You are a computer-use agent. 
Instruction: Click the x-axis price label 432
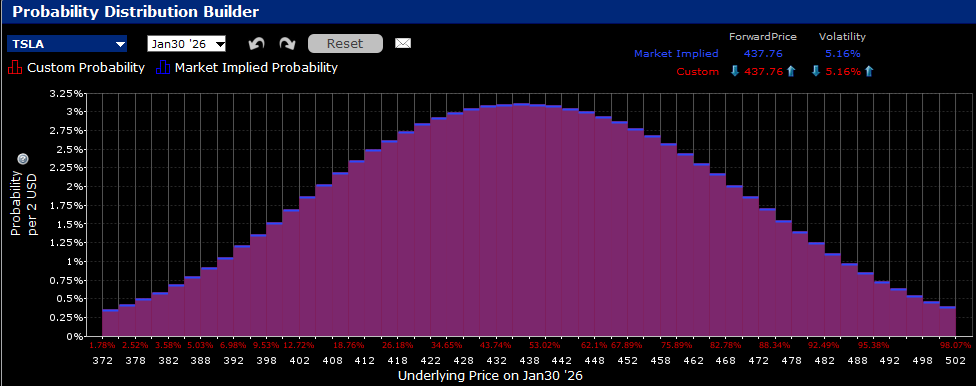pyautogui.click(x=496, y=360)
